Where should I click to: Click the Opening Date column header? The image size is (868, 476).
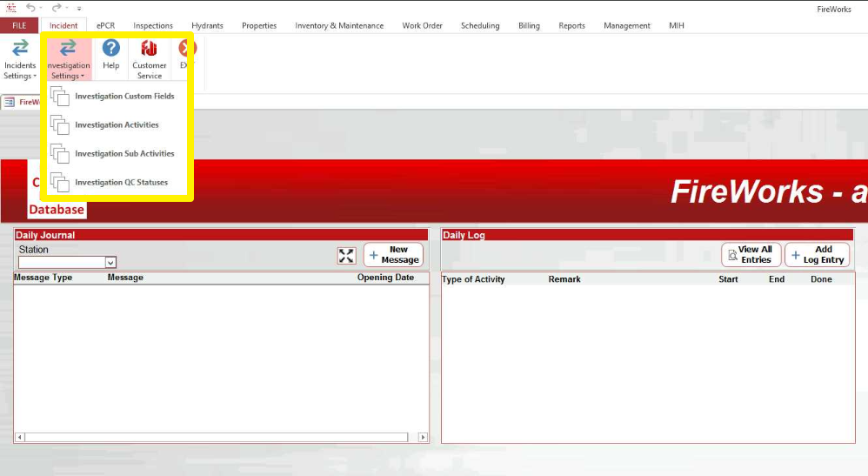[385, 278]
